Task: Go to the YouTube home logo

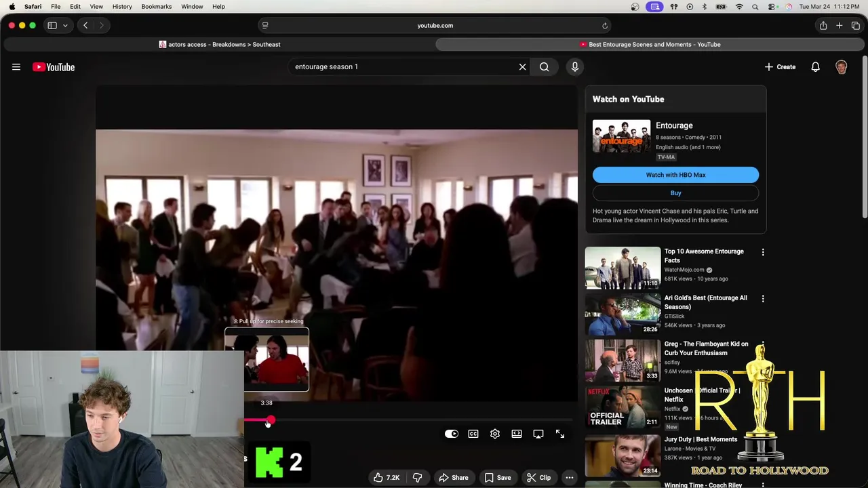Action: click(54, 67)
